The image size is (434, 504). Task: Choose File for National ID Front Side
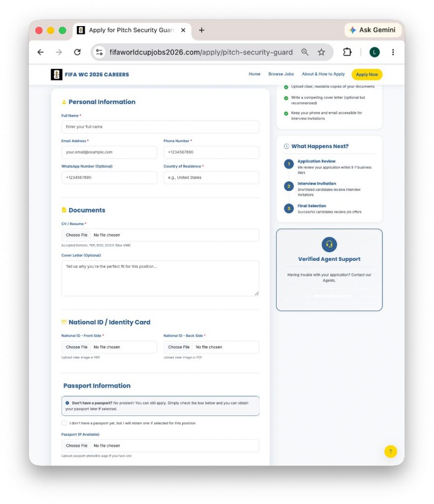[x=76, y=347]
